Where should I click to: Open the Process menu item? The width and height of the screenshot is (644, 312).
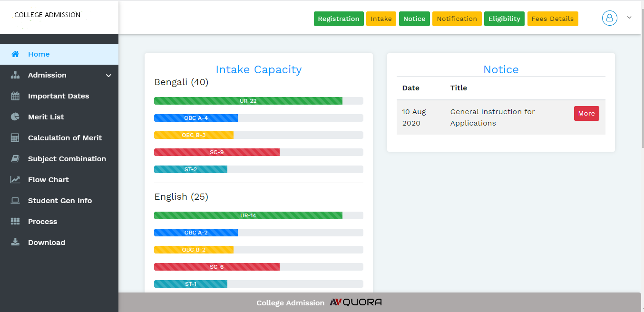click(x=42, y=222)
